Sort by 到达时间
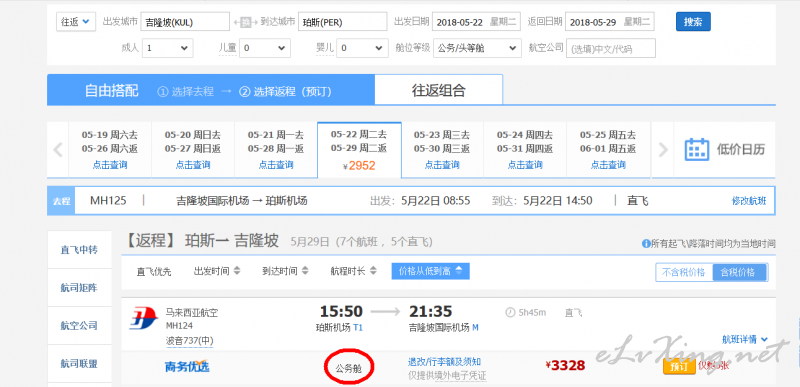 pyautogui.click(x=285, y=271)
